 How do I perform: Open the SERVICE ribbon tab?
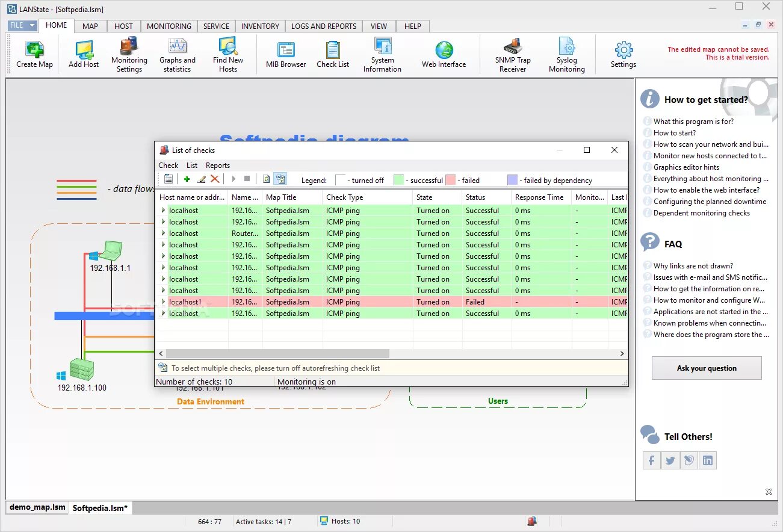point(216,26)
